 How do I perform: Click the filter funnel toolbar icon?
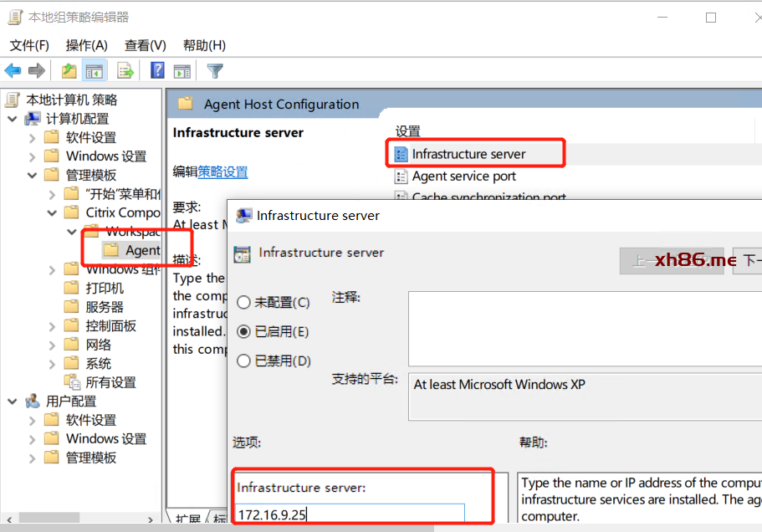215,71
